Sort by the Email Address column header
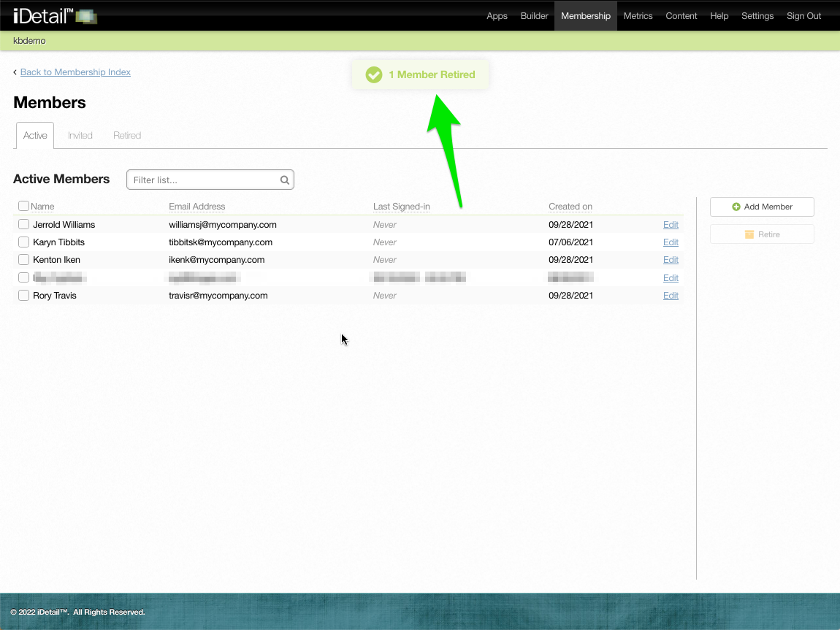 (196, 207)
